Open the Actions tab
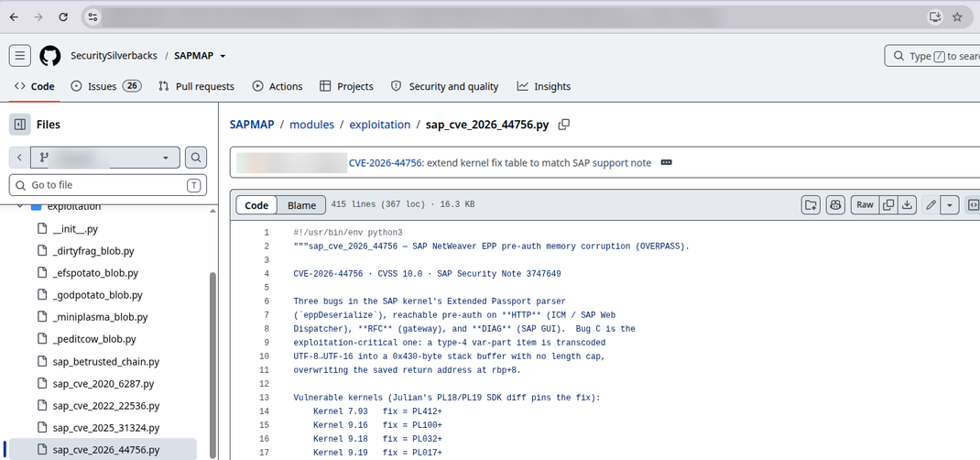Viewport: 980px width, 460px height. coord(278,86)
